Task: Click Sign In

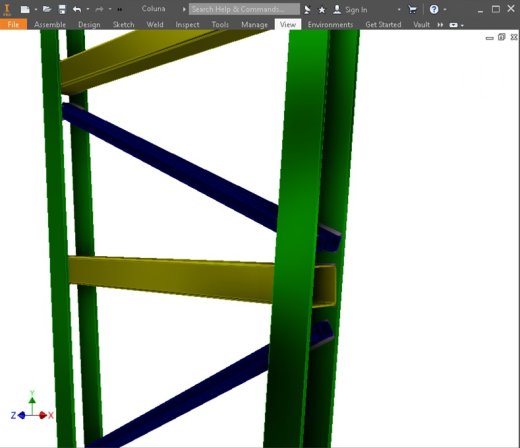Action: [356, 10]
